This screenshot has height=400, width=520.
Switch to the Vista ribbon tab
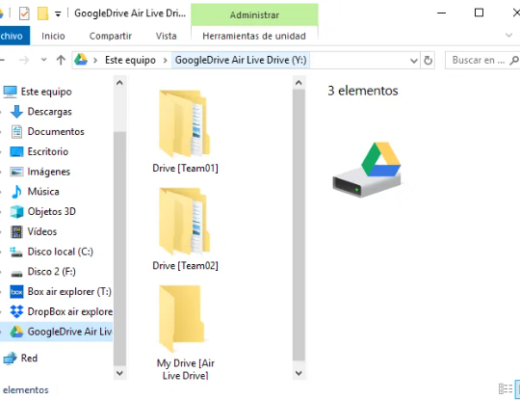click(x=166, y=36)
